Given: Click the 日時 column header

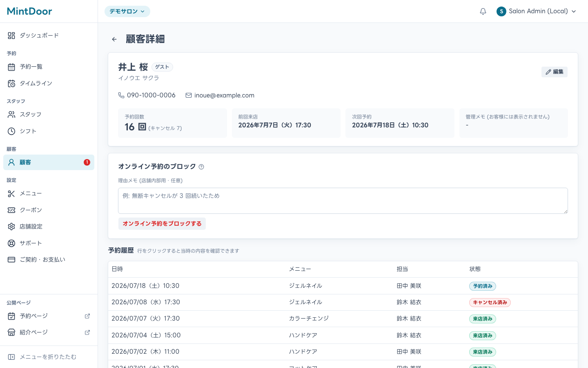Looking at the screenshot, I should tap(117, 269).
